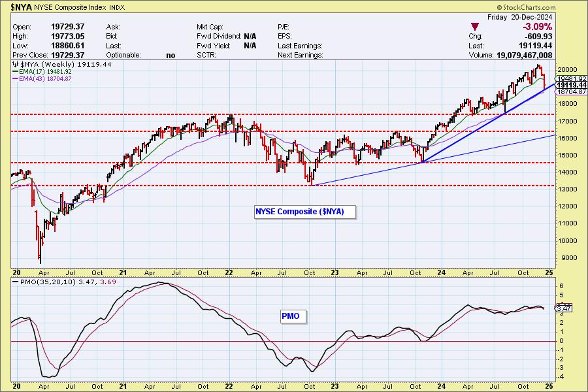588x392 pixels.
Task: Click the Chg value -609.93
Action: pyautogui.click(x=539, y=36)
